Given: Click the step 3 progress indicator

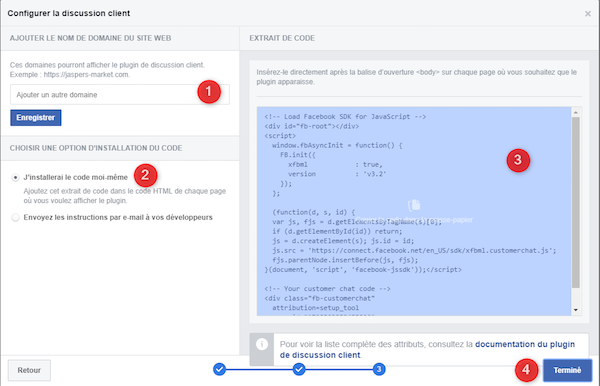Looking at the screenshot, I should 379,369.
